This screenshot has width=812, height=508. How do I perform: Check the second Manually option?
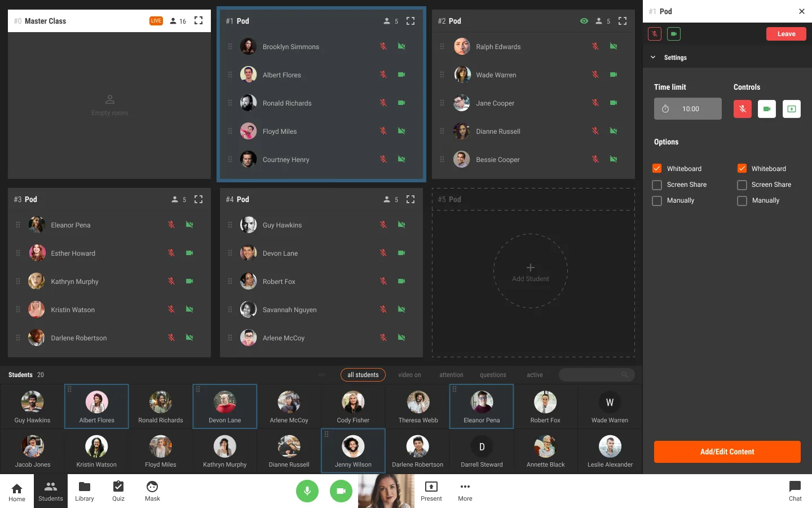pos(742,200)
